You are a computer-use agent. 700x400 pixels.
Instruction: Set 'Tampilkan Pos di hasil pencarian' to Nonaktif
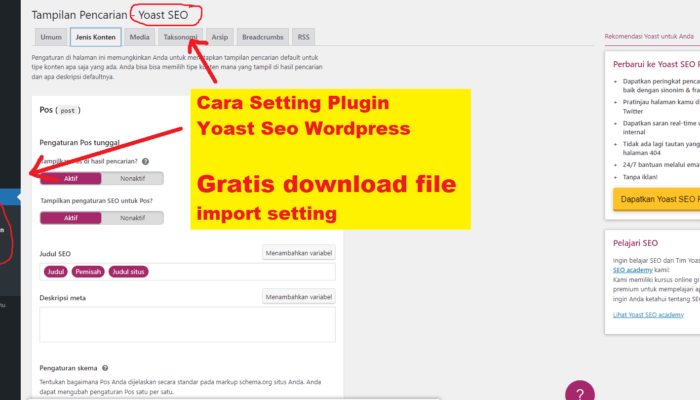132,178
